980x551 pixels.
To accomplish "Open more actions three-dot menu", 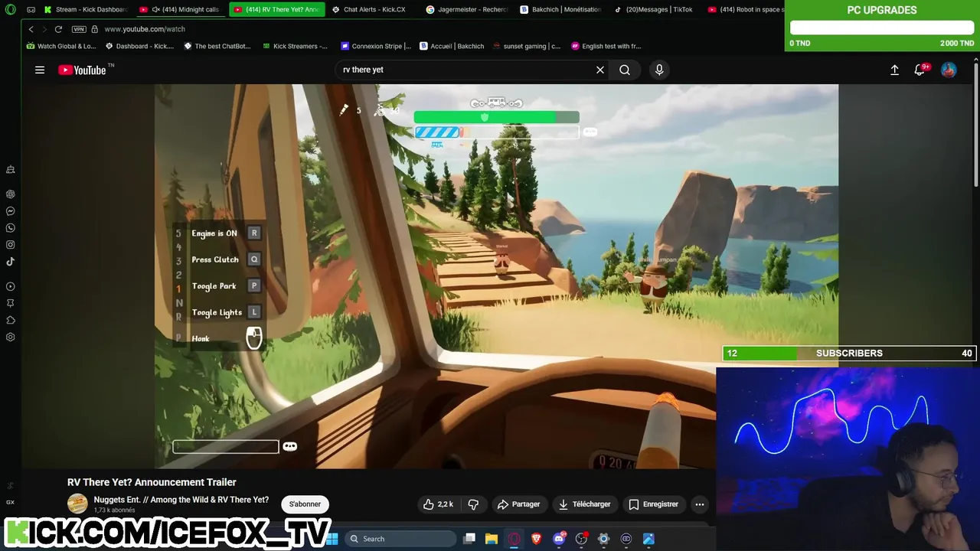I will coord(699,504).
